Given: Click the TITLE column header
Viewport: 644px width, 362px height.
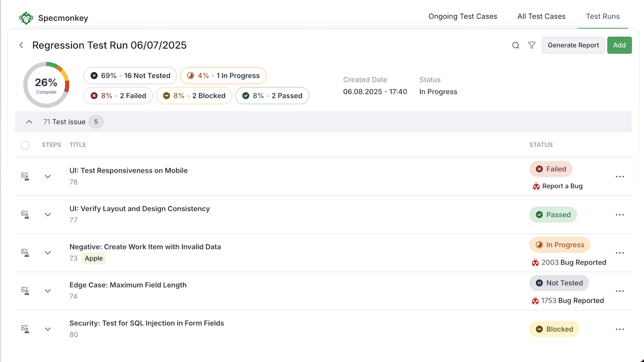Looking at the screenshot, I should (77, 145).
